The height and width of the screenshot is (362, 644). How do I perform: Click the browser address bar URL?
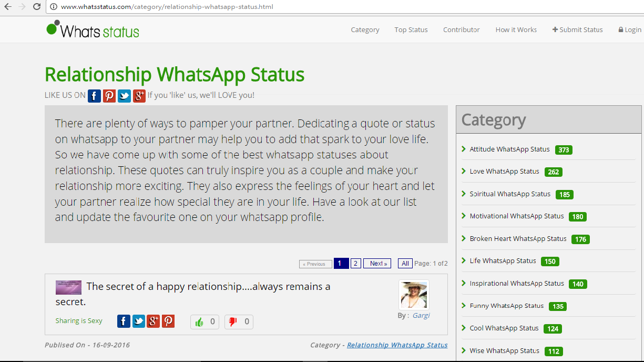tap(167, 7)
